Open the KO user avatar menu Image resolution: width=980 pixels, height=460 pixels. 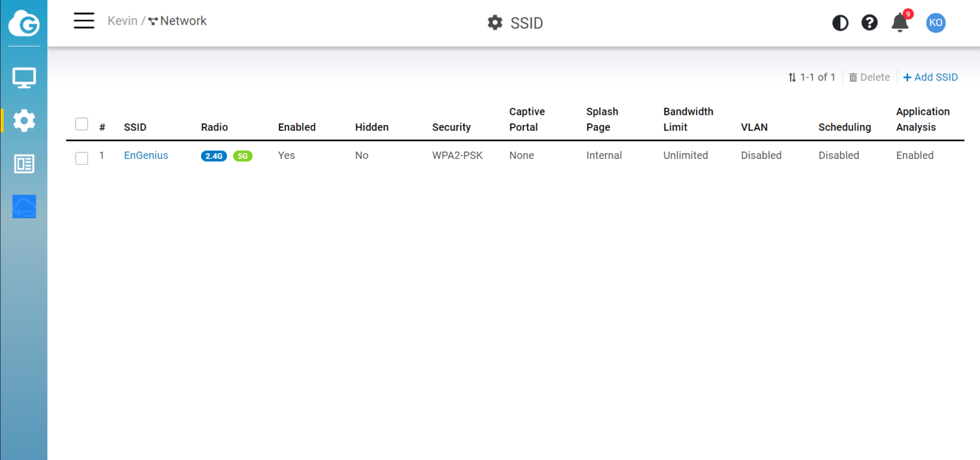point(936,23)
